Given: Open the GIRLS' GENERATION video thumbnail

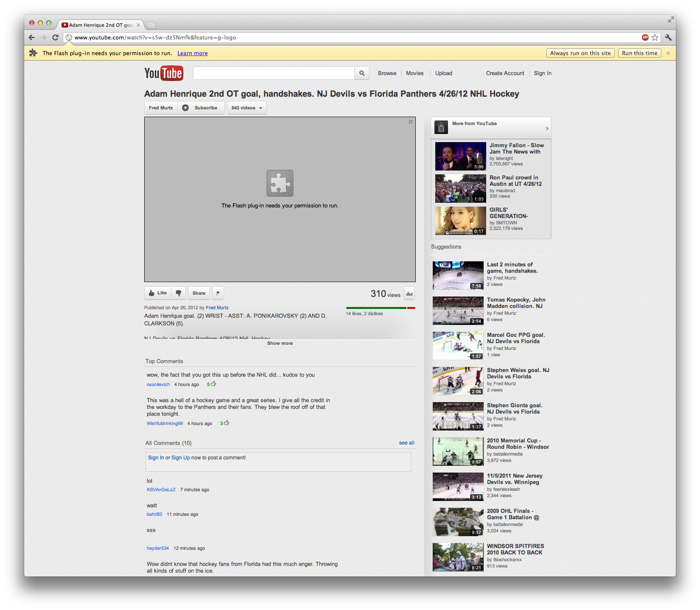Looking at the screenshot, I should click(461, 221).
